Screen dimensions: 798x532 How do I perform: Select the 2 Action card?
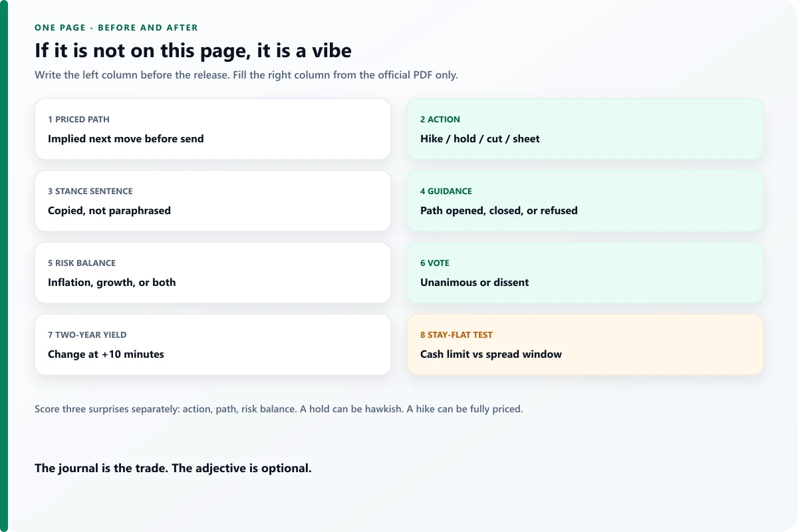[x=585, y=129]
